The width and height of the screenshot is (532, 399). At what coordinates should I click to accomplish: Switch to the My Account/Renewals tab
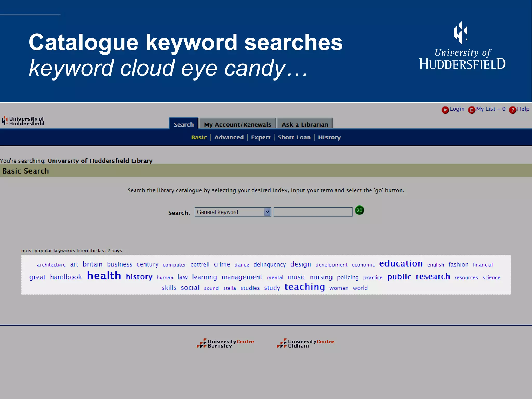point(237,124)
